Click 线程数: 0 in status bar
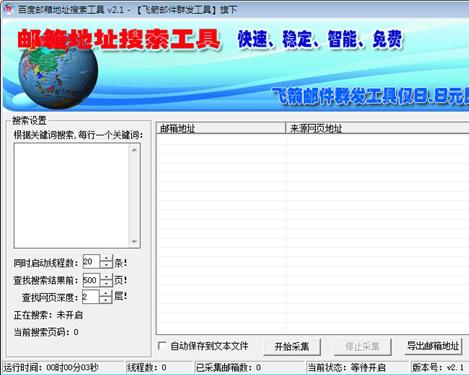This screenshot has height=375, width=469. click(x=147, y=368)
